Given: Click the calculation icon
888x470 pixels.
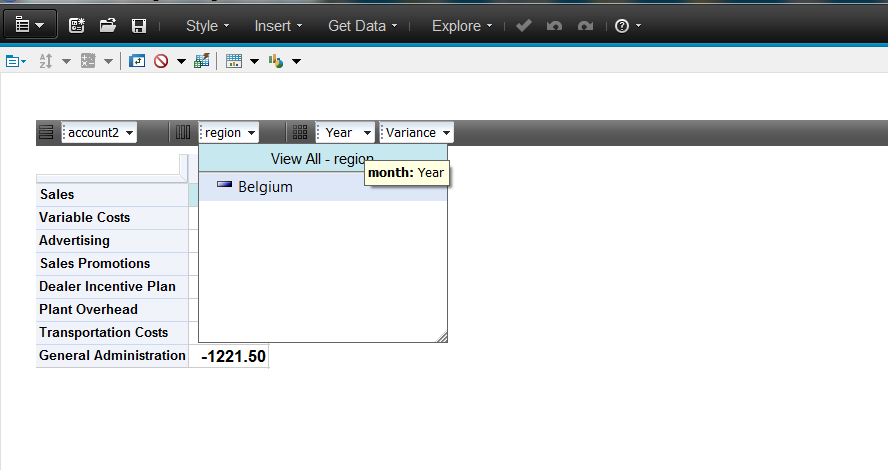Looking at the screenshot, I should (88, 61).
